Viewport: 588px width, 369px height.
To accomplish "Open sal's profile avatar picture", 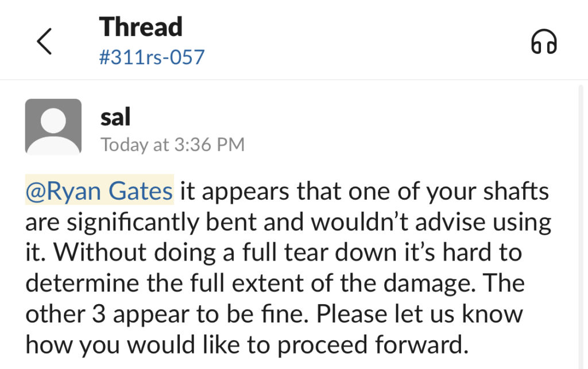I will (53, 127).
